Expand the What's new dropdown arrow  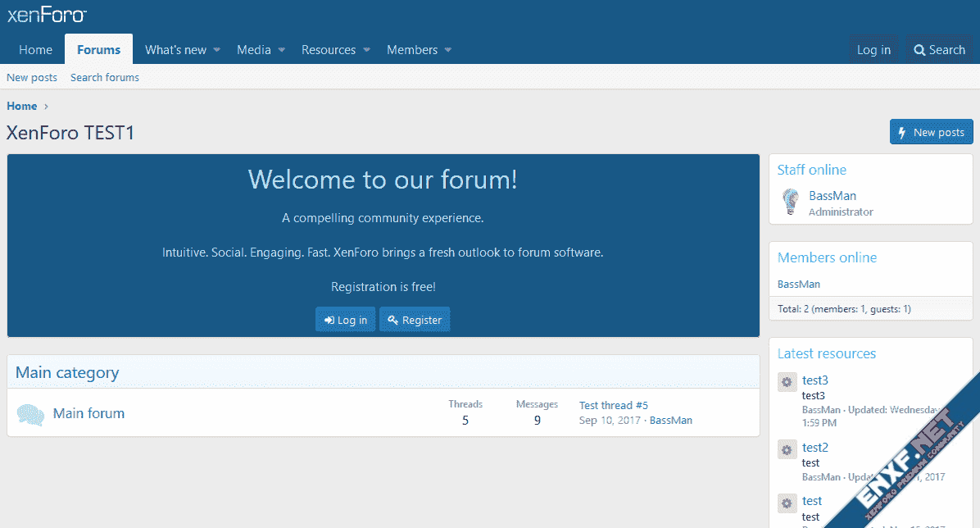217,50
